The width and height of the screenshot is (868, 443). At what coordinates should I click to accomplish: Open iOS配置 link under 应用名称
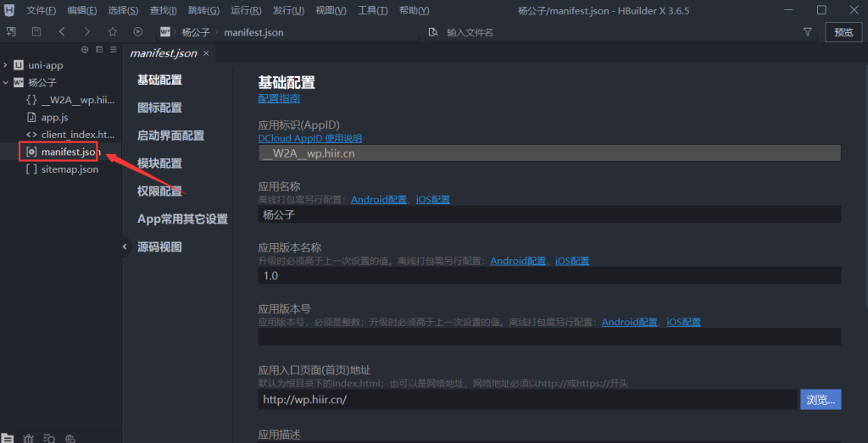433,200
